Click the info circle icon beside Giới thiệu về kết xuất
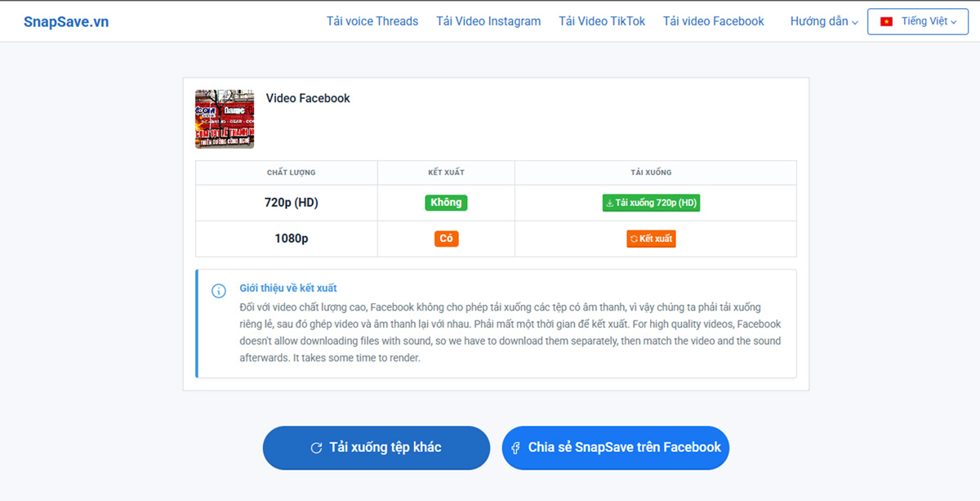Screen dimensions: 980x501 pos(217,290)
